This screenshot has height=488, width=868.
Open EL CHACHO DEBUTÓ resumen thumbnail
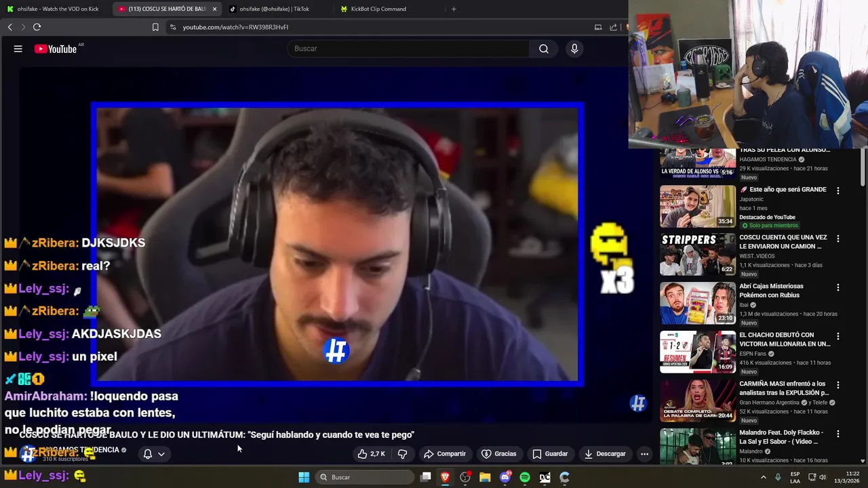698,352
